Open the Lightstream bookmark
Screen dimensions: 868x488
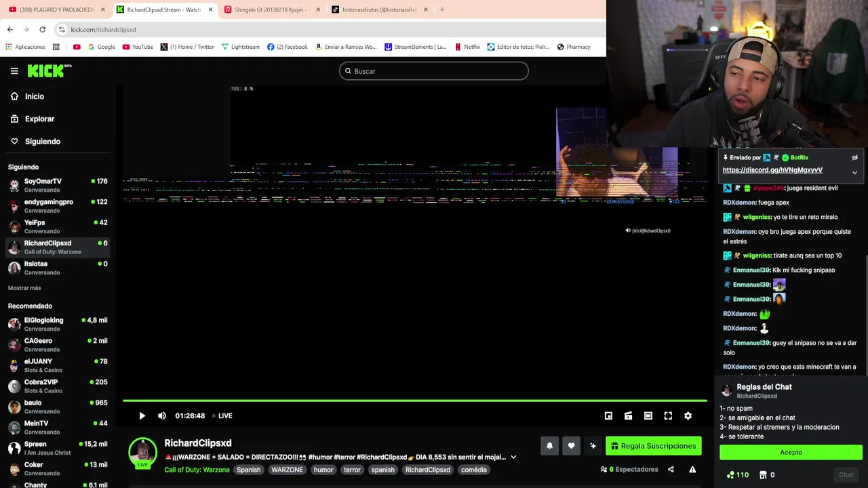tap(240, 47)
